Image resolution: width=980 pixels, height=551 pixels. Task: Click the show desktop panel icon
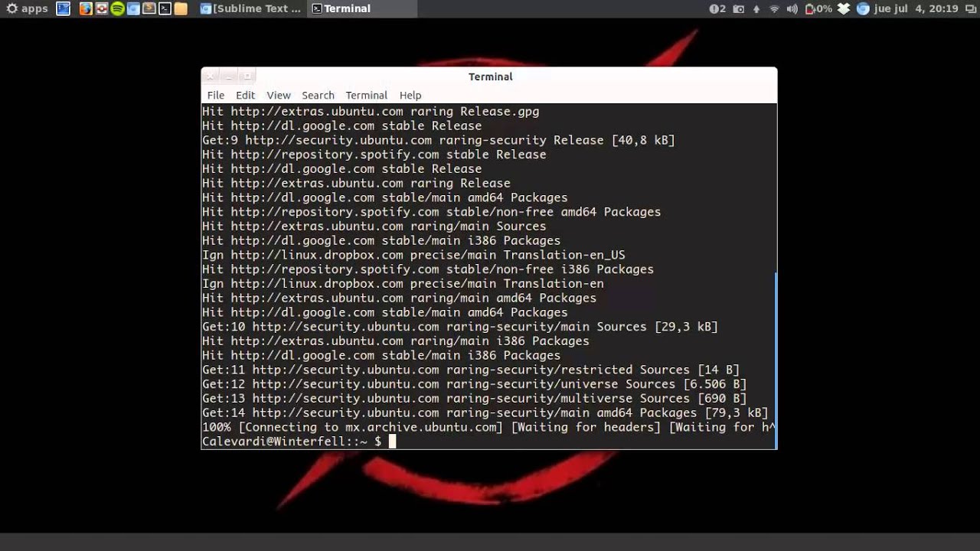point(63,8)
